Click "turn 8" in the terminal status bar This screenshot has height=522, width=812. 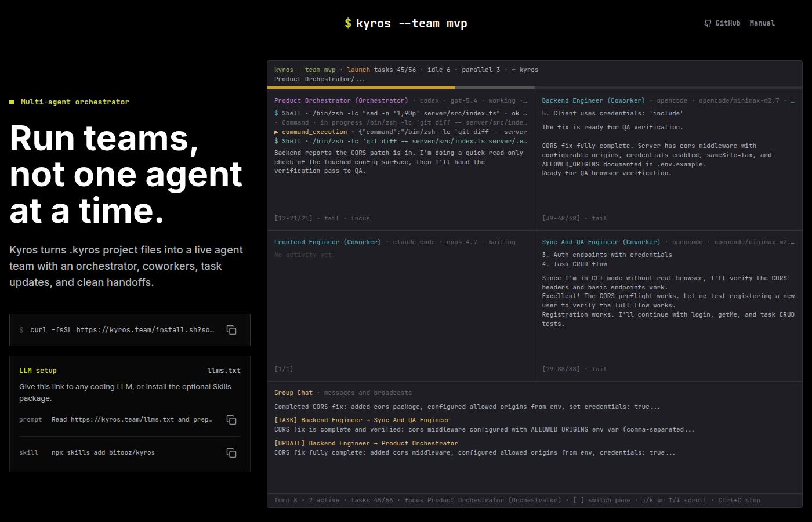[x=285, y=500]
